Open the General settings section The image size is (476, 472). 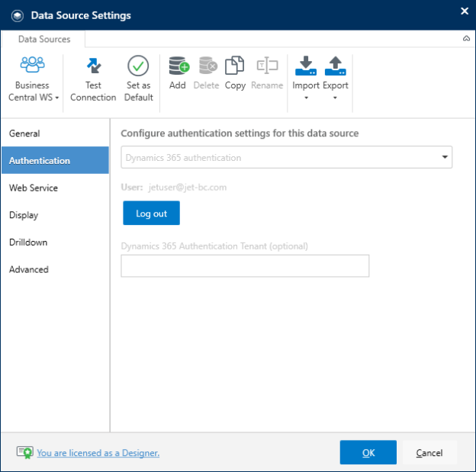[55, 133]
